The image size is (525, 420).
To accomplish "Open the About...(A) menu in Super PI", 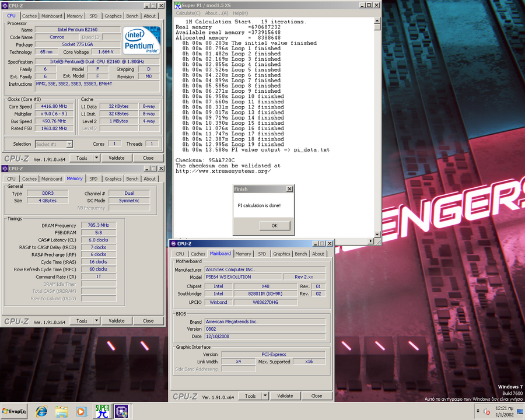I will pyautogui.click(x=216, y=13).
